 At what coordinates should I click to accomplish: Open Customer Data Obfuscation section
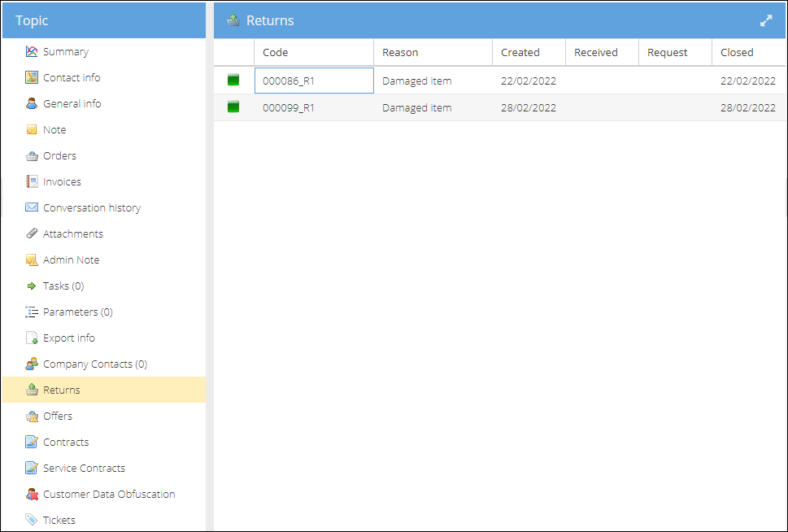108,495
